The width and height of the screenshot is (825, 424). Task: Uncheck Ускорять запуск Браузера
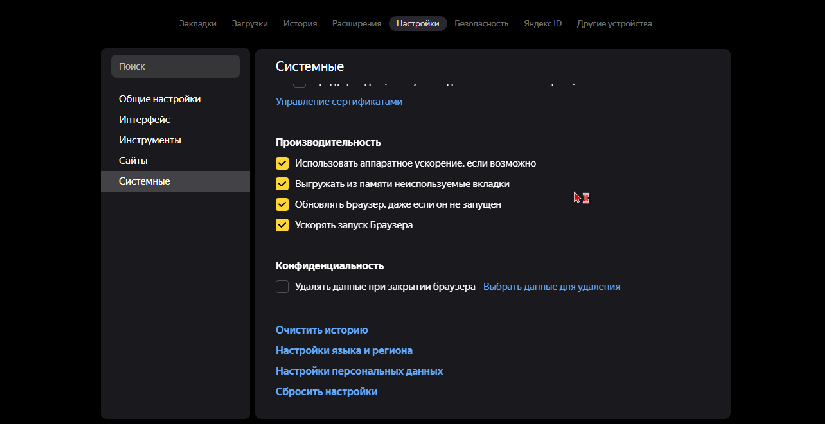pyautogui.click(x=283, y=225)
